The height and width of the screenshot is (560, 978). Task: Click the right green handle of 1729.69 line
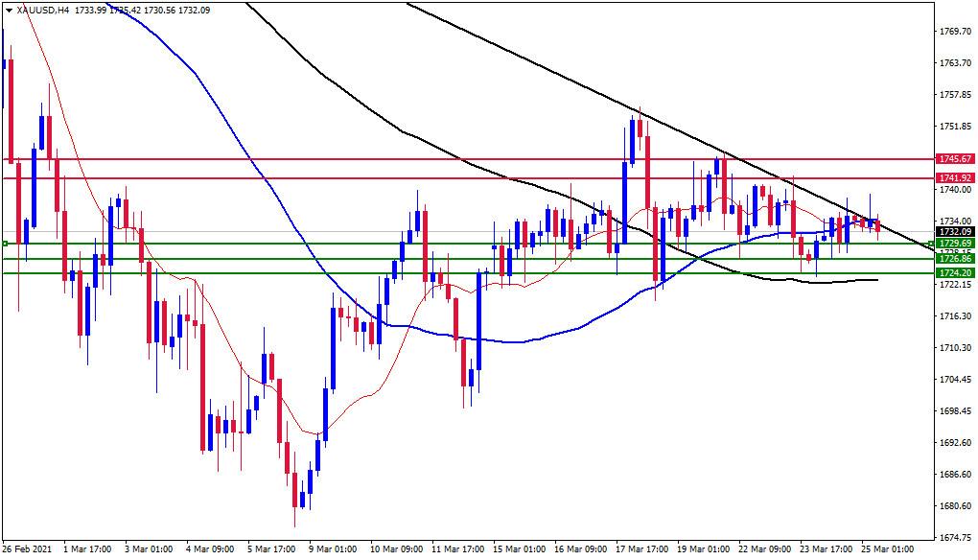(931, 244)
